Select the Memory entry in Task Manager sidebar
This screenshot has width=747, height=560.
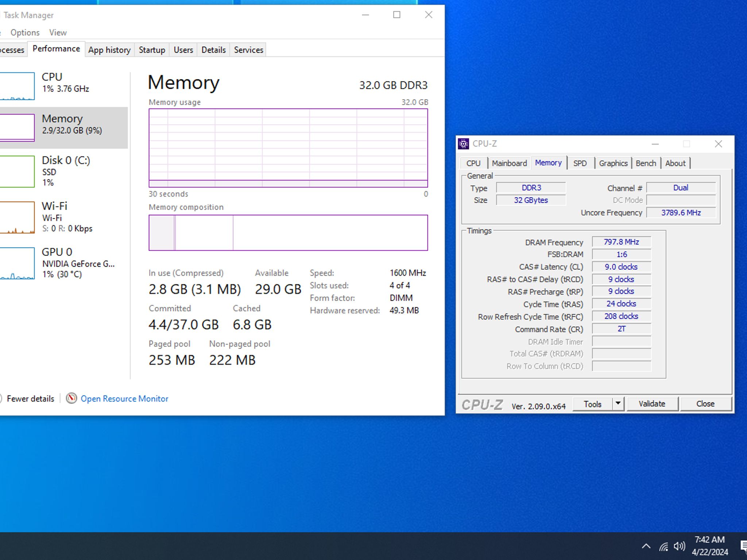pos(63,127)
